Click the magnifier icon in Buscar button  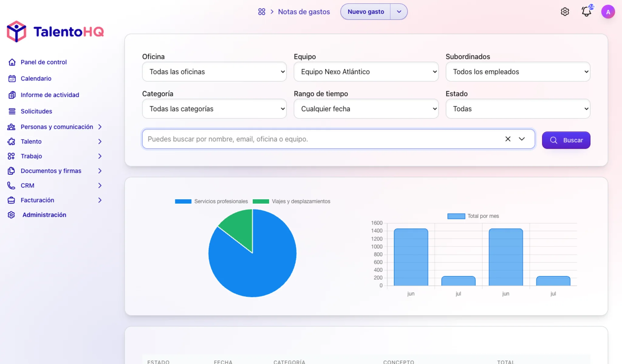point(554,140)
